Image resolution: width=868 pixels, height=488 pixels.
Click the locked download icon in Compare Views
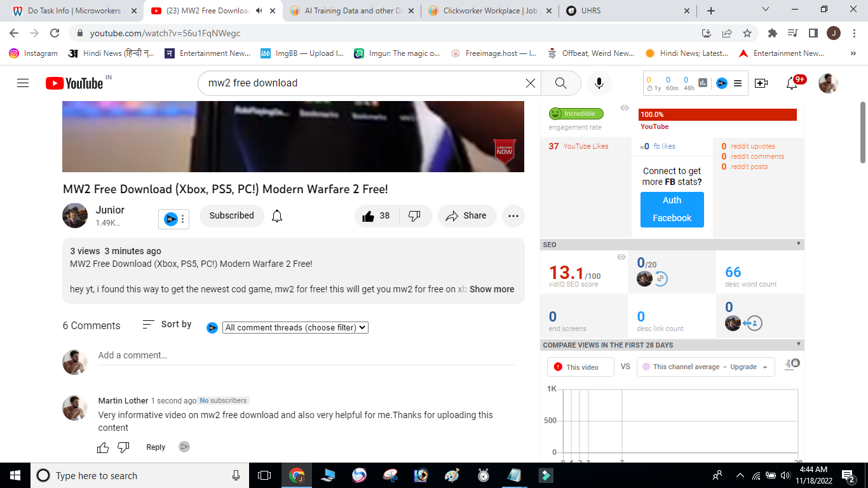point(792,363)
